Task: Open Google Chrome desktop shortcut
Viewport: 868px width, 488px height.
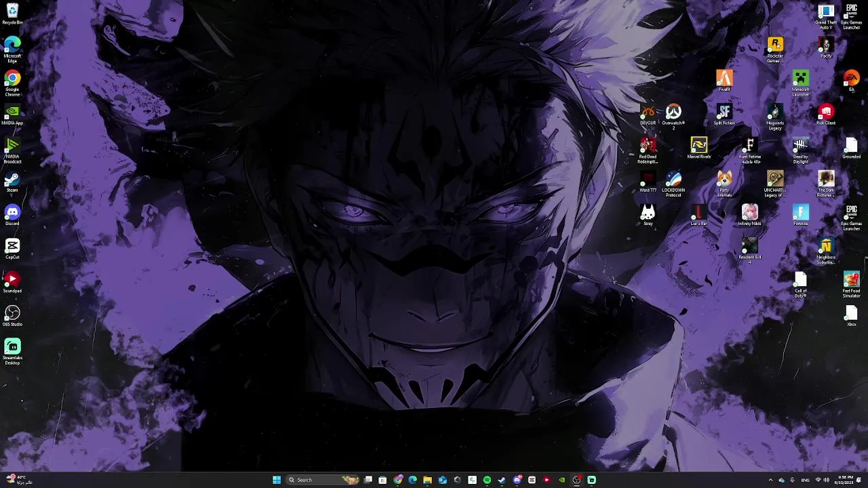Action: tap(12, 83)
